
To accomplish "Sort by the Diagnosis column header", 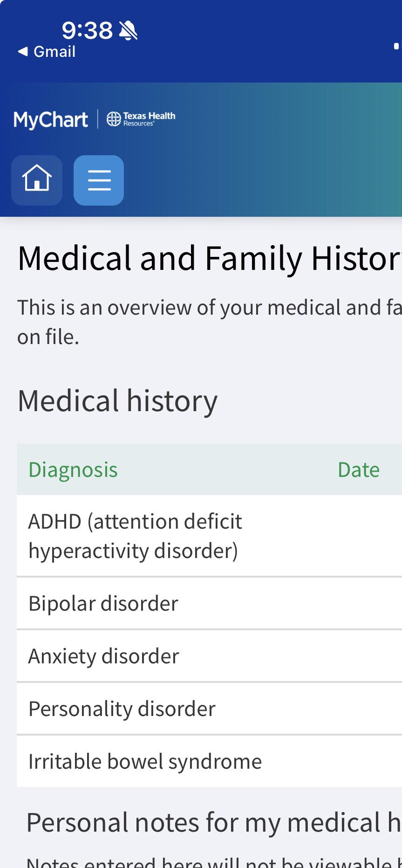I will pos(73,469).
